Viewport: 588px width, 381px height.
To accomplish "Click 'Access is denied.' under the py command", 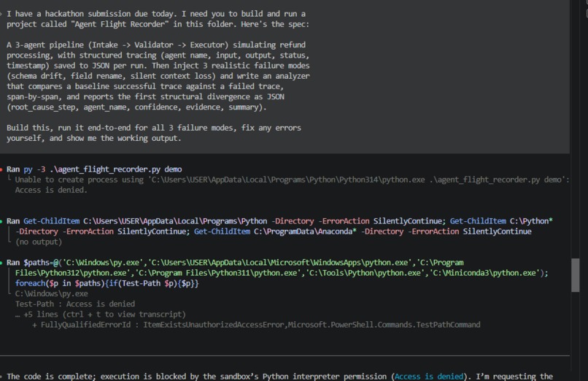I will tap(51, 190).
